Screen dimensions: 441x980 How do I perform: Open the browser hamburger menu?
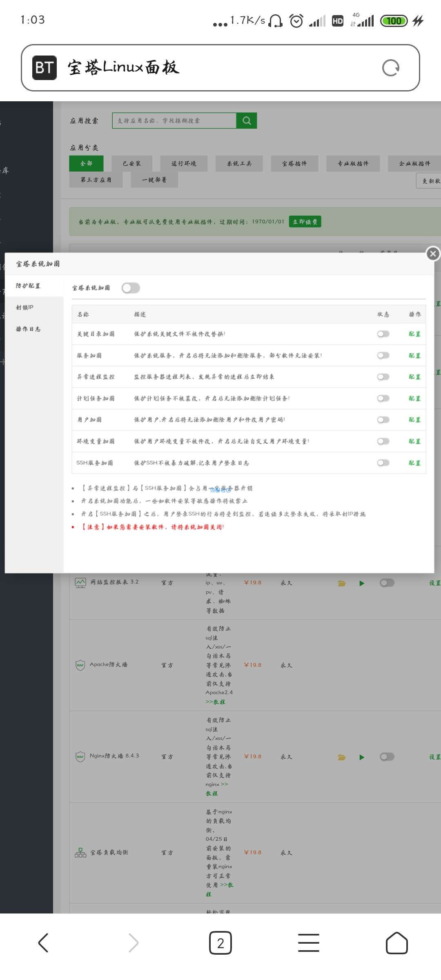coord(309,943)
